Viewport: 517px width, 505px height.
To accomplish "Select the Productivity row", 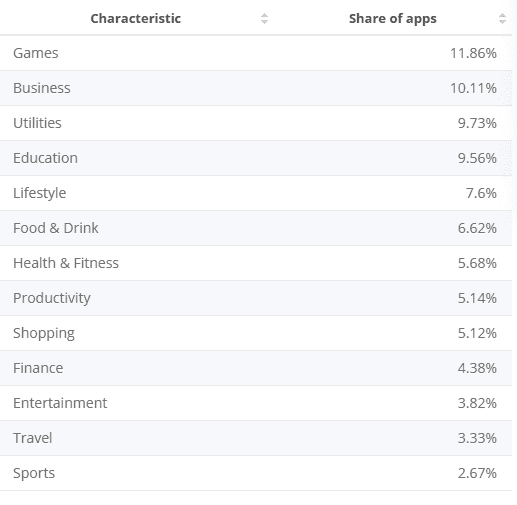I will (x=256, y=298).
